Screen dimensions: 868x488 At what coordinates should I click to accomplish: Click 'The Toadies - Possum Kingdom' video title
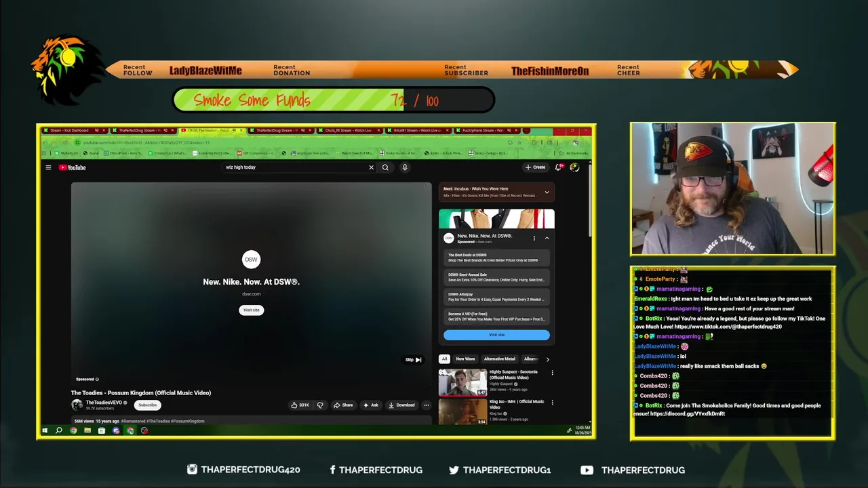(141, 393)
